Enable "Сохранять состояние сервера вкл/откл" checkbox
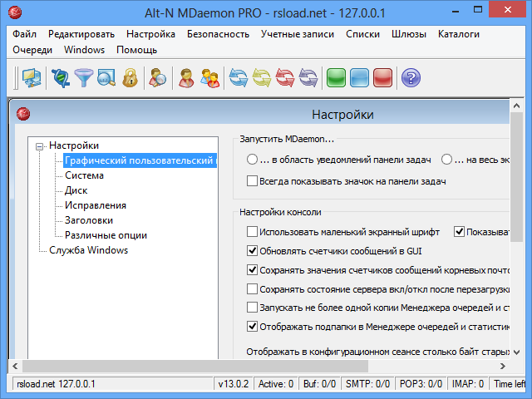 252,289
